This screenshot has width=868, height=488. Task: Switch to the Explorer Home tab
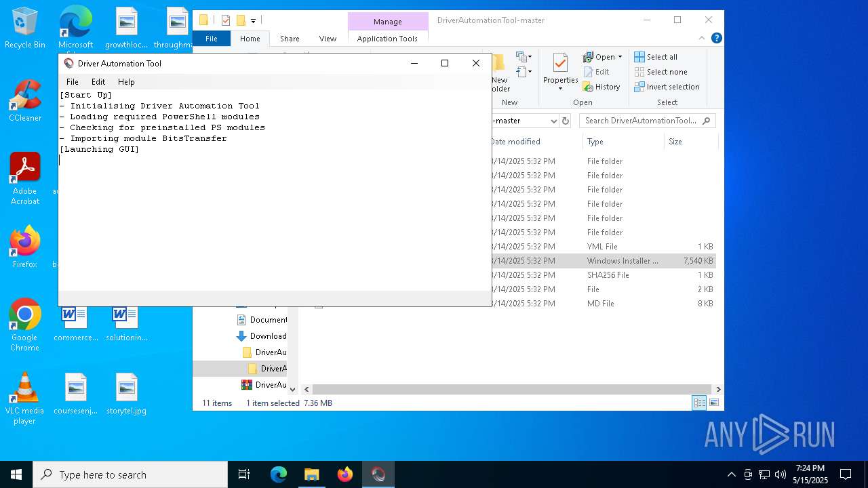(250, 39)
